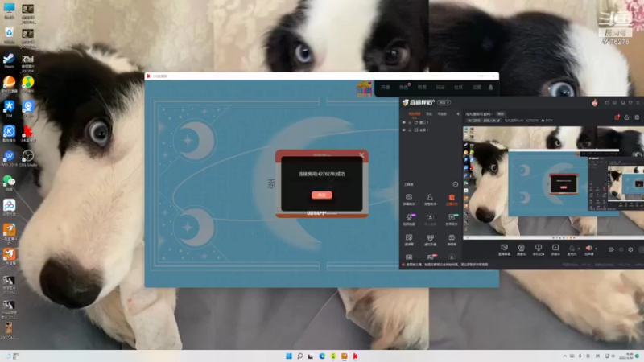The image size is (644, 362).
Task: Open the 设置 tab in top navigation
Action: 477,88
